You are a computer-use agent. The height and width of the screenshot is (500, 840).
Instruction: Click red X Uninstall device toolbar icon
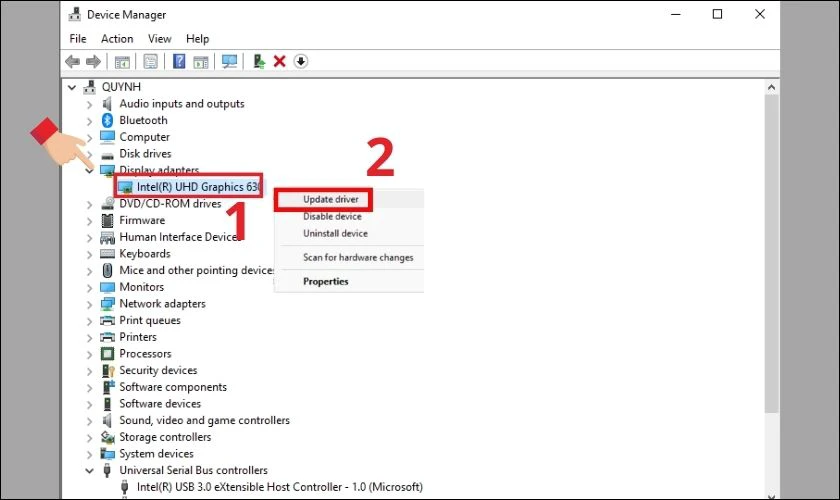tap(280, 62)
